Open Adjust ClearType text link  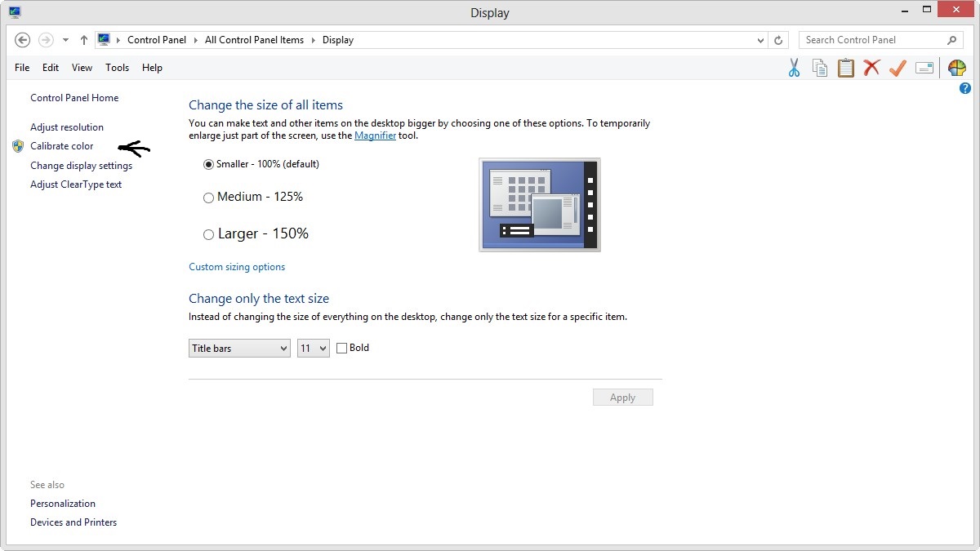click(76, 184)
